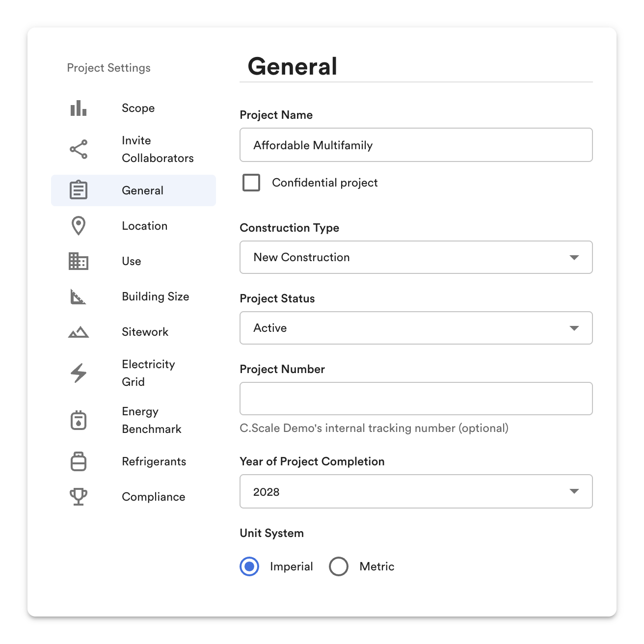Go to the Scope settings section

point(134,108)
